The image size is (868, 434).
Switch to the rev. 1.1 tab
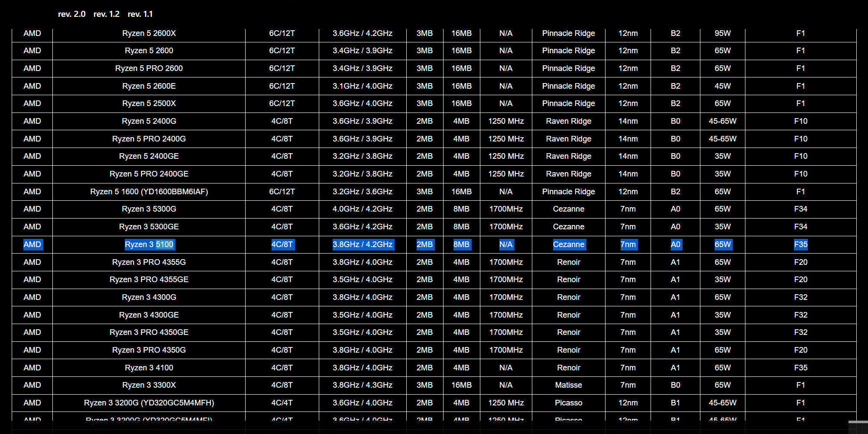(140, 14)
